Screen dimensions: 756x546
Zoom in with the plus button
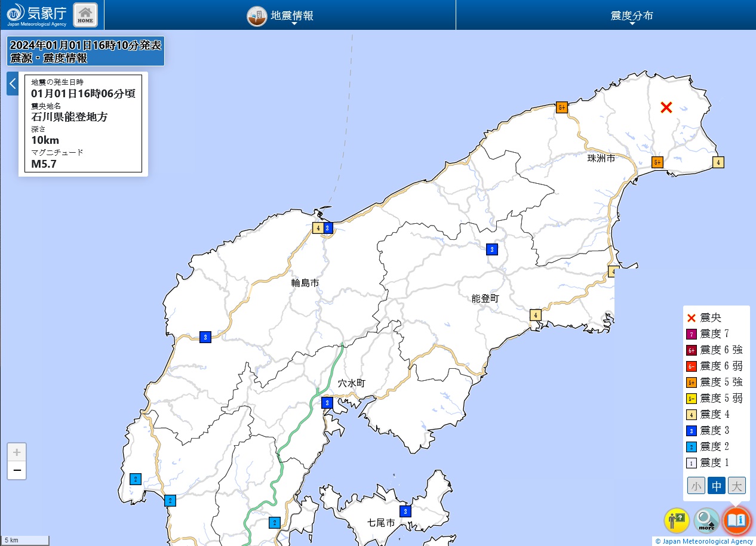pos(17,452)
